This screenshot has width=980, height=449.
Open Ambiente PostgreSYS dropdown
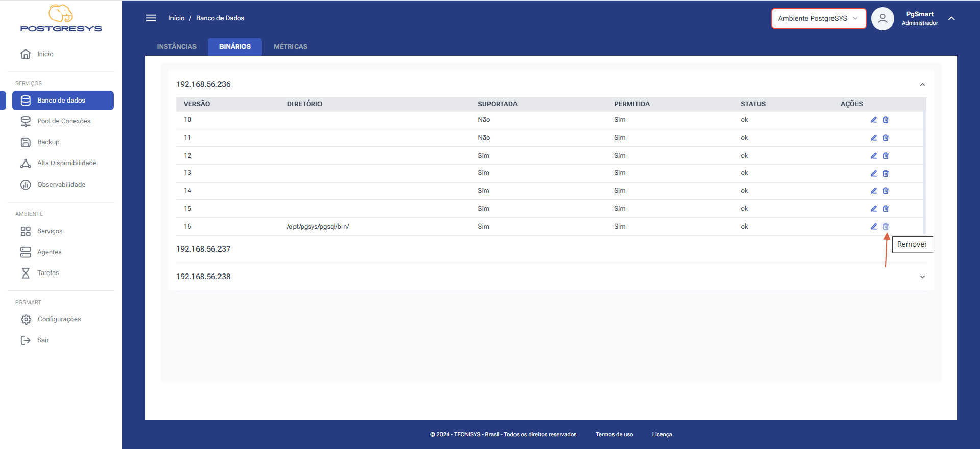[819, 18]
